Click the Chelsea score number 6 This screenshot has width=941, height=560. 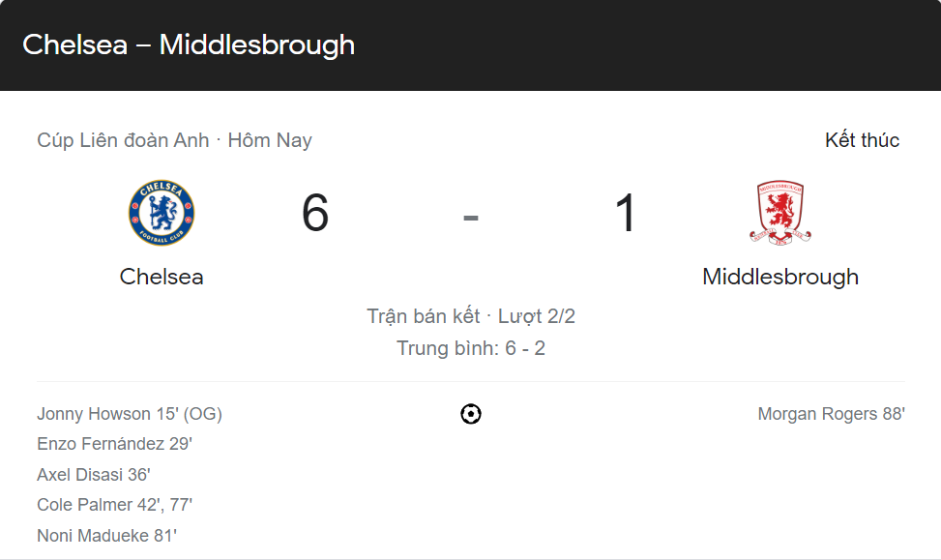point(315,213)
